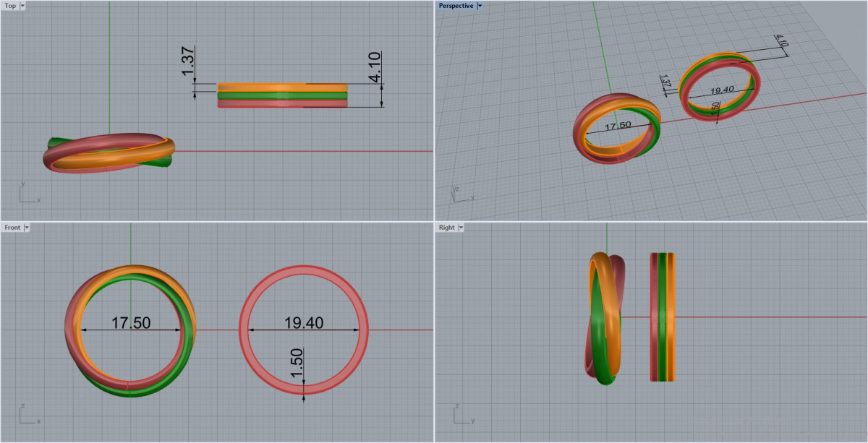Select the 19.40 dimension in Perspective viewport
Image resolution: width=868 pixels, height=443 pixels.
click(722, 90)
